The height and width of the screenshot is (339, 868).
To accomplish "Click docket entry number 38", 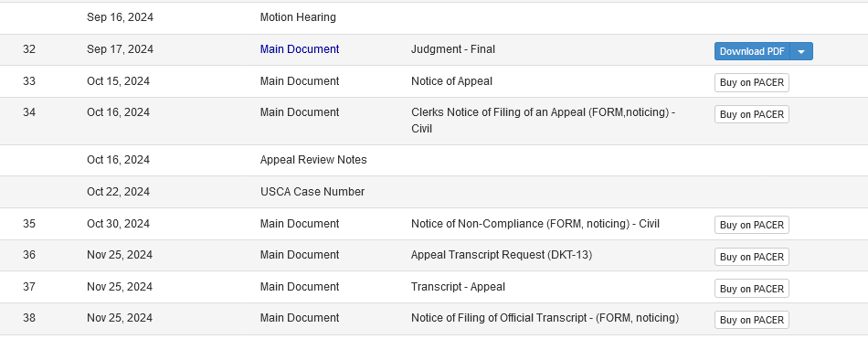I will pos(29,318).
